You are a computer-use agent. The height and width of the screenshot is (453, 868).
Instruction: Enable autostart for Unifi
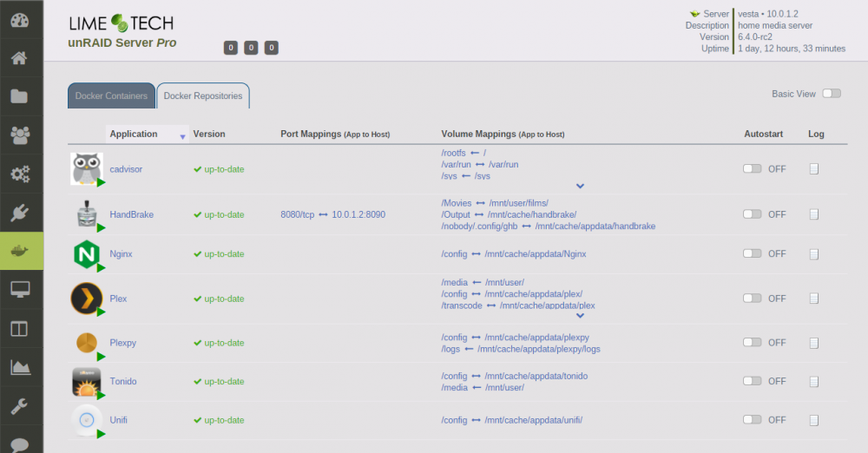tap(753, 420)
